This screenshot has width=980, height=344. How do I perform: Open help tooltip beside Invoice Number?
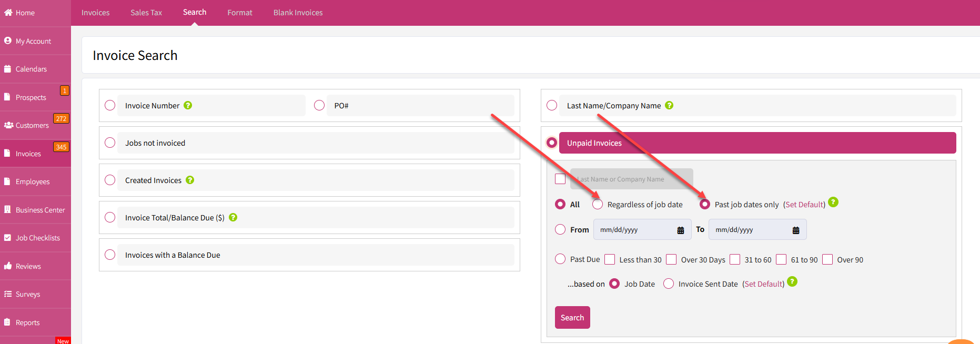tap(188, 105)
